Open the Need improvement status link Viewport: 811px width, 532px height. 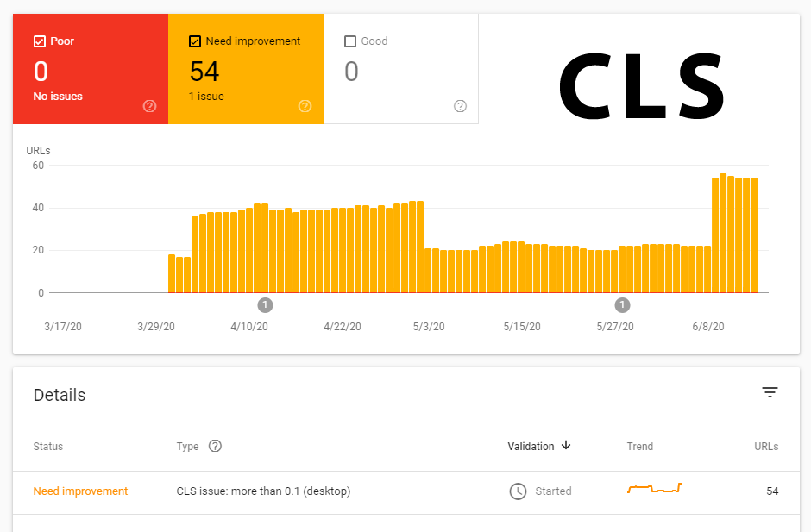[80, 491]
